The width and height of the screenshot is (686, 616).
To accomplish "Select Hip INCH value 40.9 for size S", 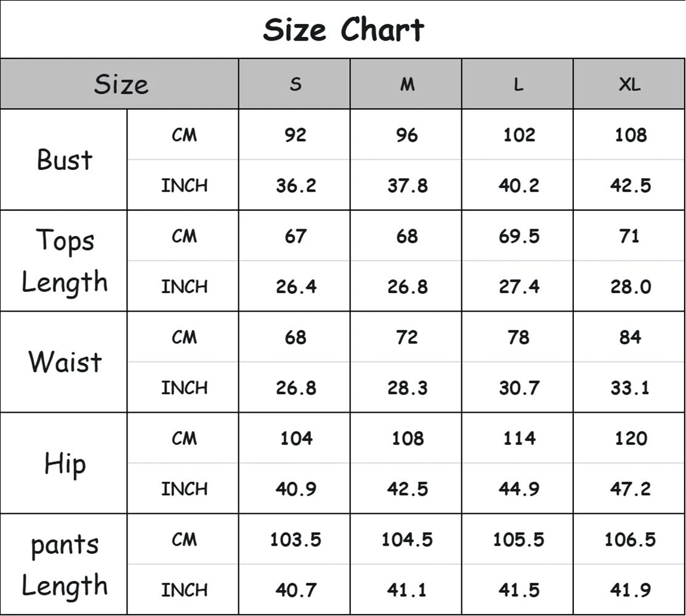I will point(295,488).
